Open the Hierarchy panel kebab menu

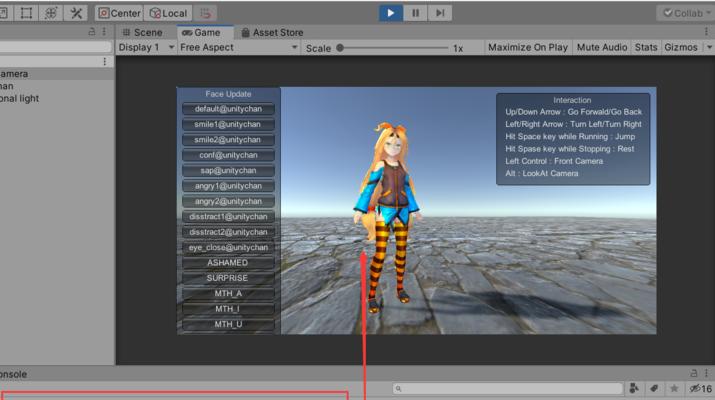(x=104, y=31)
